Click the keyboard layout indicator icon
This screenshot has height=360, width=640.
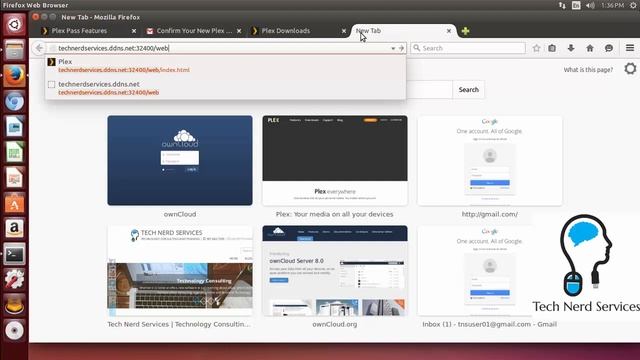tap(576, 5)
